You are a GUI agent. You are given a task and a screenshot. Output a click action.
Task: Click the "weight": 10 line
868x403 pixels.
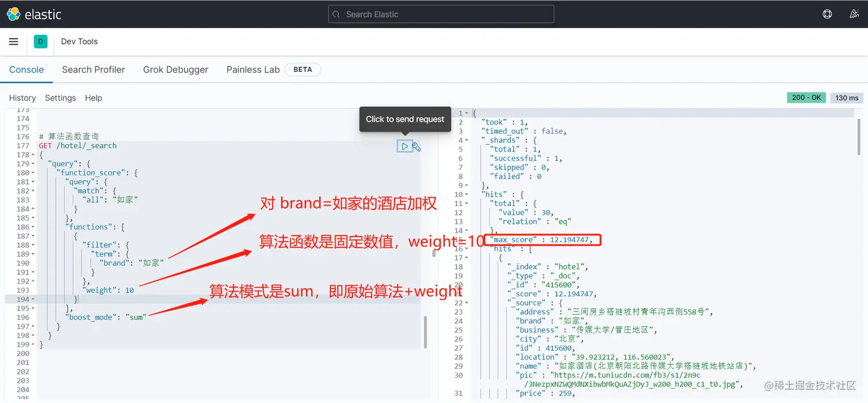(108, 290)
